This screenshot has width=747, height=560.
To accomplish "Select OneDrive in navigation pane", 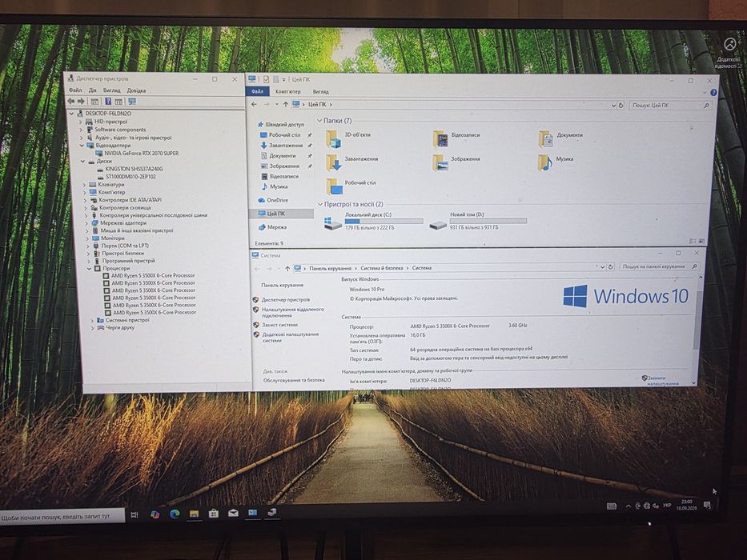I will [272, 200].
